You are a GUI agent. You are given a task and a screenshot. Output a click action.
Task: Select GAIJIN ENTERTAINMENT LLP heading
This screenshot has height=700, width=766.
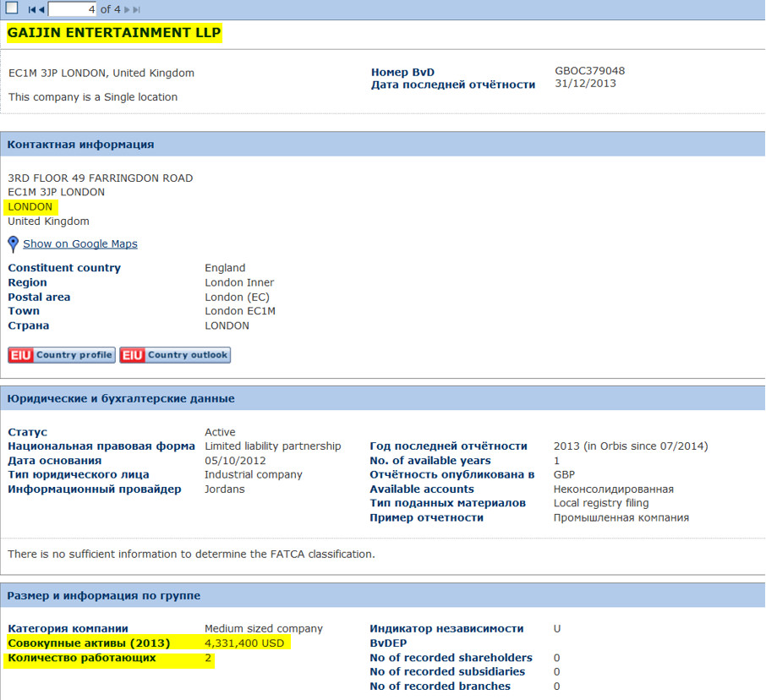[114, 33]
